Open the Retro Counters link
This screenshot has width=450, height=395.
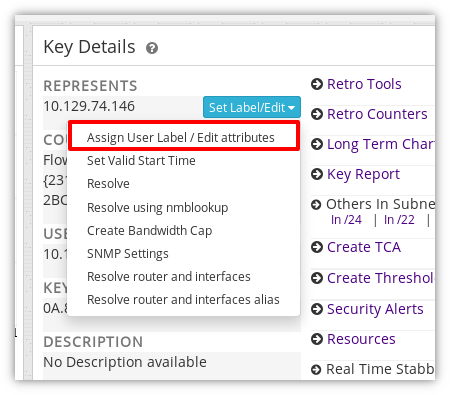tap(377, 114)
